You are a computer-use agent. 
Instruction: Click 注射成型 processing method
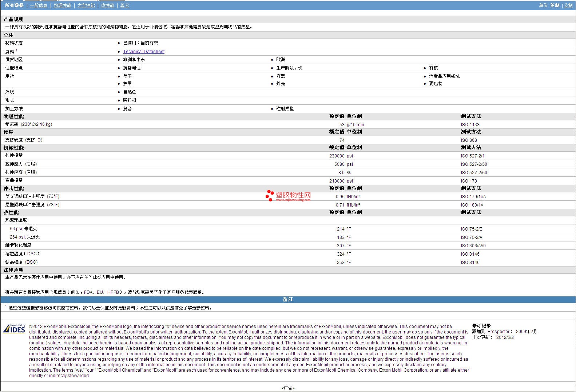pos(285,109)
